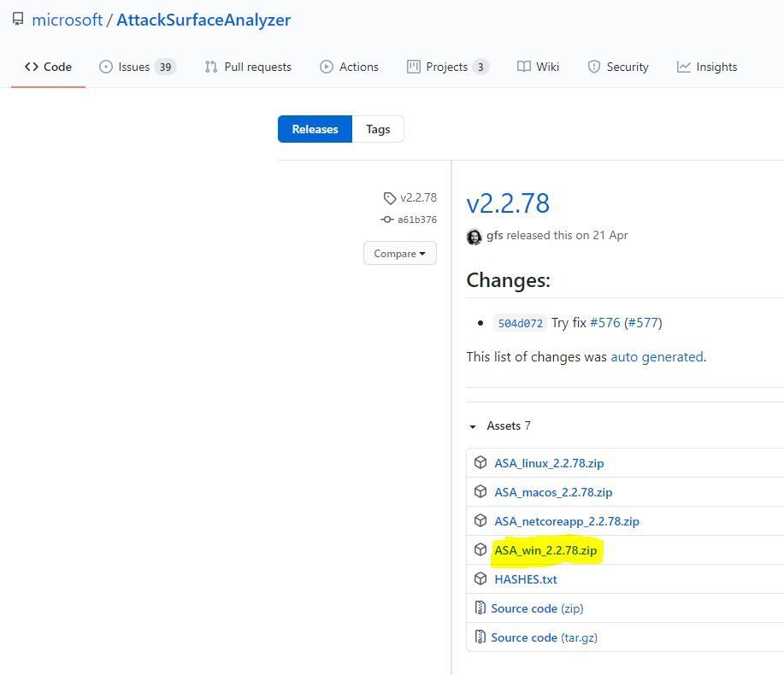The image size is (784, 675).
Task: Click the archive icon for Source code (tar.gz)
Action: [480, 637]
